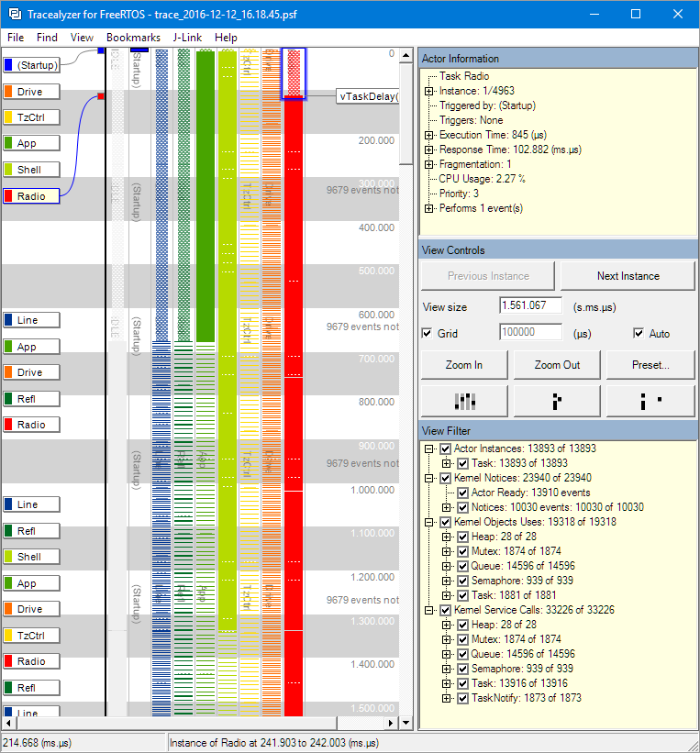Uncheck Actor Ready events filter

coord(462,493)
